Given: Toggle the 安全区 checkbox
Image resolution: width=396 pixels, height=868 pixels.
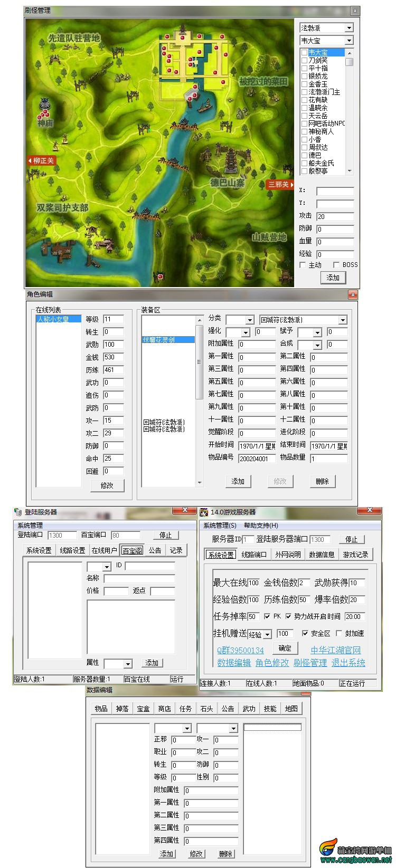Looking at the screenshot, I should pyautogui.click(x=305, y=633).
